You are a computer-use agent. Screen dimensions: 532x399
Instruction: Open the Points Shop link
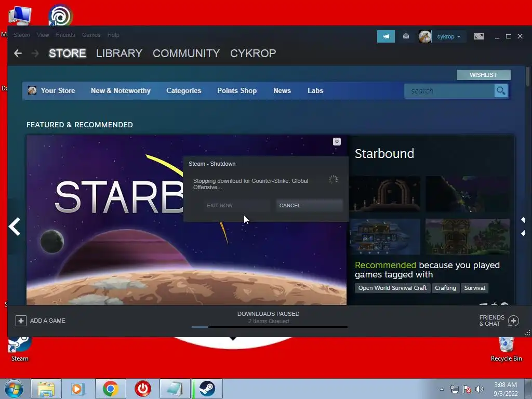point(237,90)
